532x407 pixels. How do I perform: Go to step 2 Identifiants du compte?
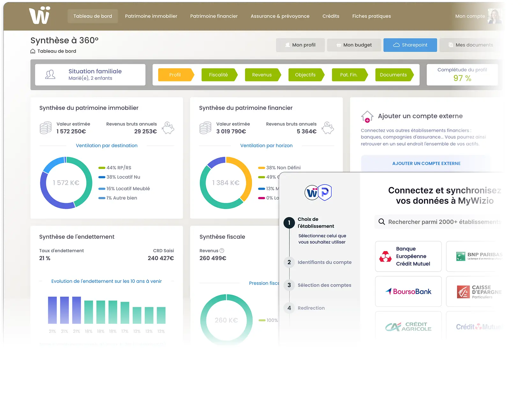(324, 262)
